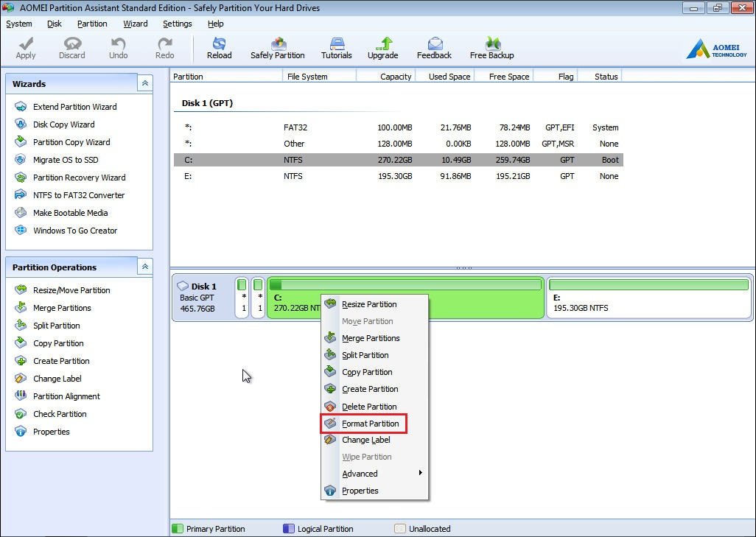Sort by the File System column header
756x537 pixels.
click(x=319, y=77)
